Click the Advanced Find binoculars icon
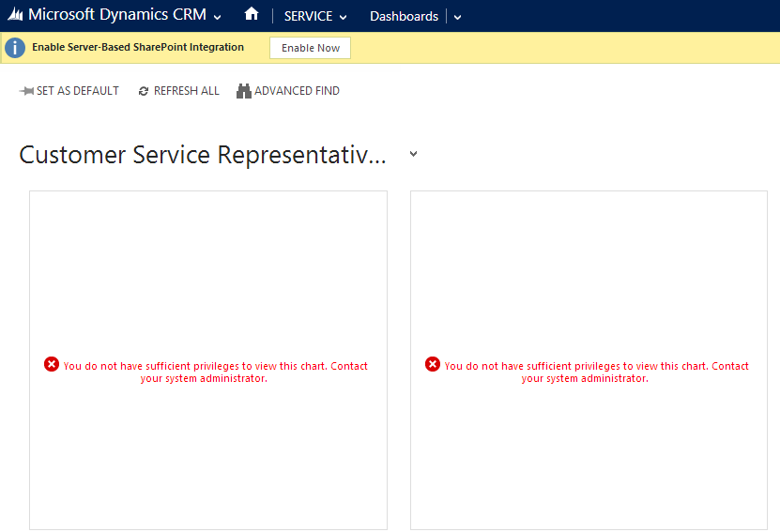Image resolution: width=780 pixels, height=532 pixels. 244,91
